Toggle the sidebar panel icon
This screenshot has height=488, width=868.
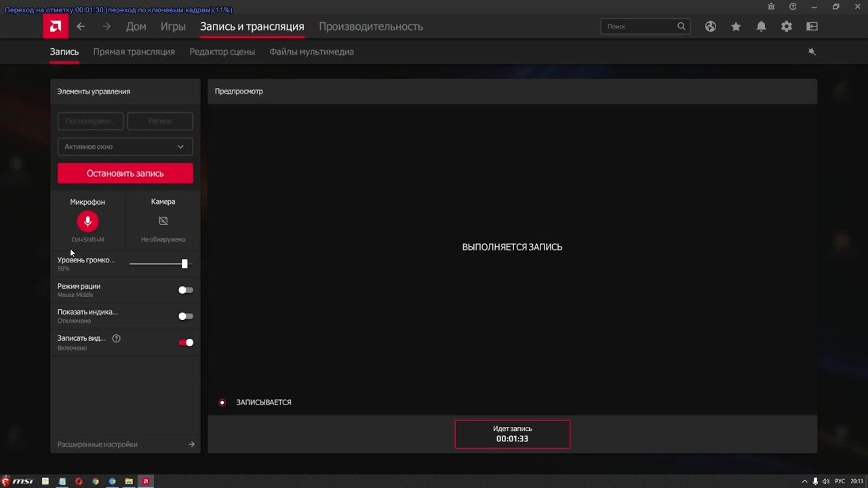tap(812, 26)
